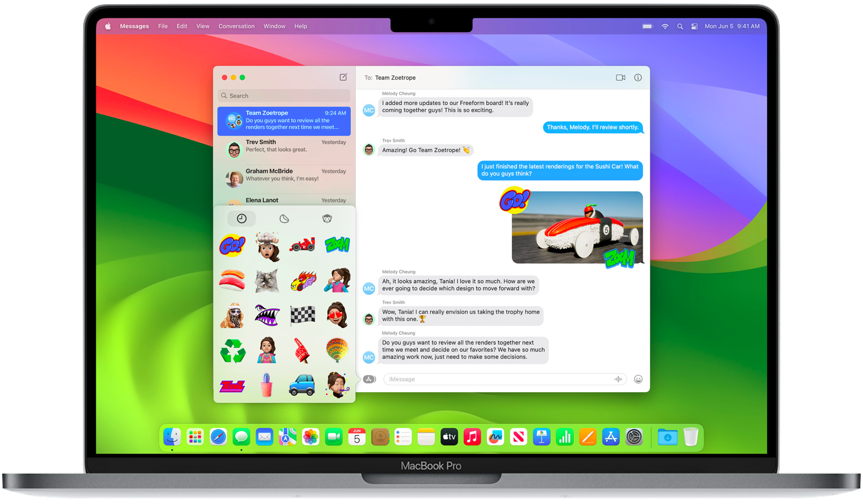
Task: Select the hot air balloon sticker
Action: coord(338,350)
